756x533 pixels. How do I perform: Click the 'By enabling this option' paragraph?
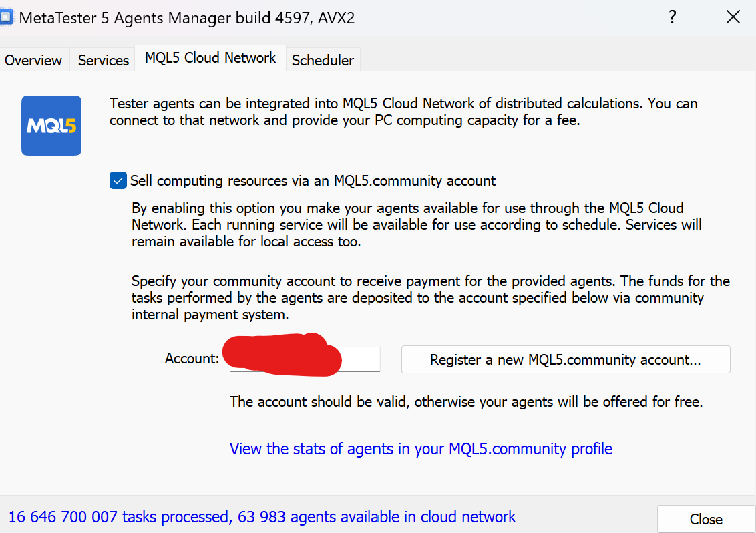[417, 225]
